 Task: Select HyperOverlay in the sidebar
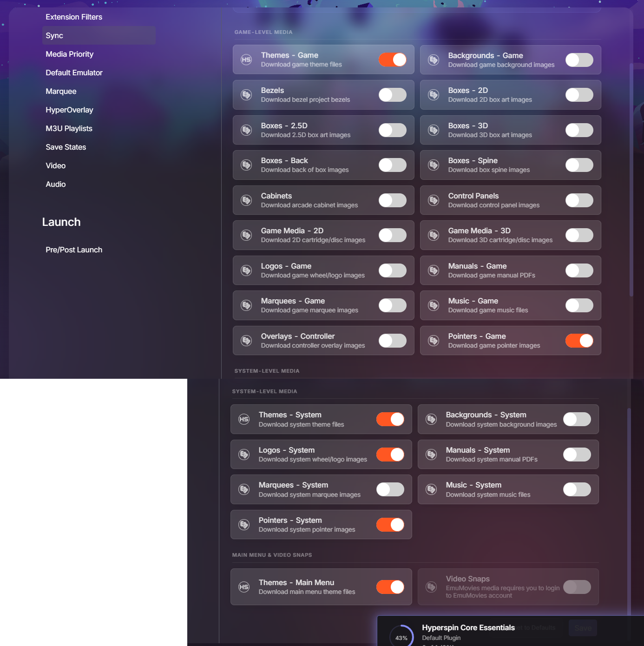point(70,110)
